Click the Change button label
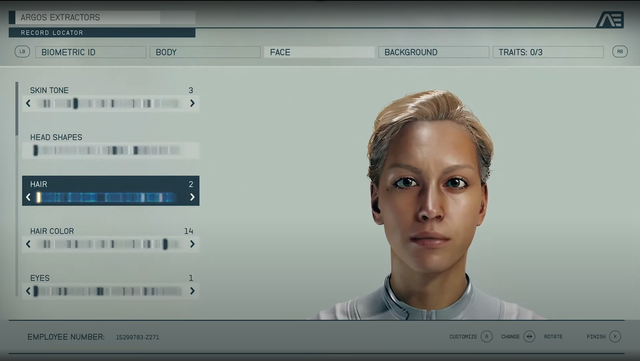 (510, 336)
